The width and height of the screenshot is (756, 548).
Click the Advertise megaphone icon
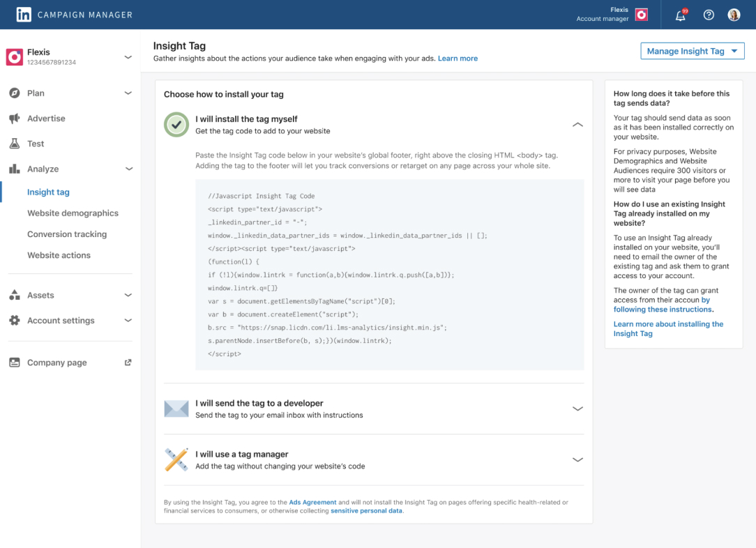tap(15, 118)
